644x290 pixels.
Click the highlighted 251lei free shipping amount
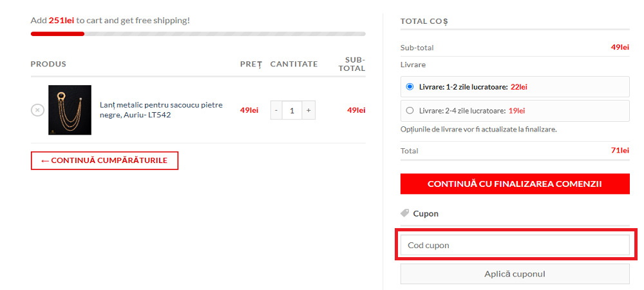[61, 20]
